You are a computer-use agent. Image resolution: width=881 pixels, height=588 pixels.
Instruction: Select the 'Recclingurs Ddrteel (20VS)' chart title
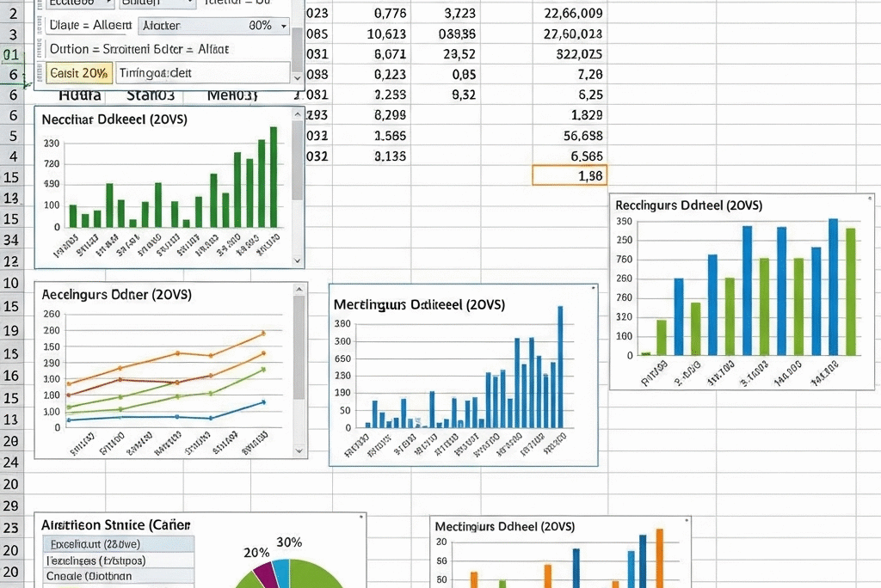[689, 205]
